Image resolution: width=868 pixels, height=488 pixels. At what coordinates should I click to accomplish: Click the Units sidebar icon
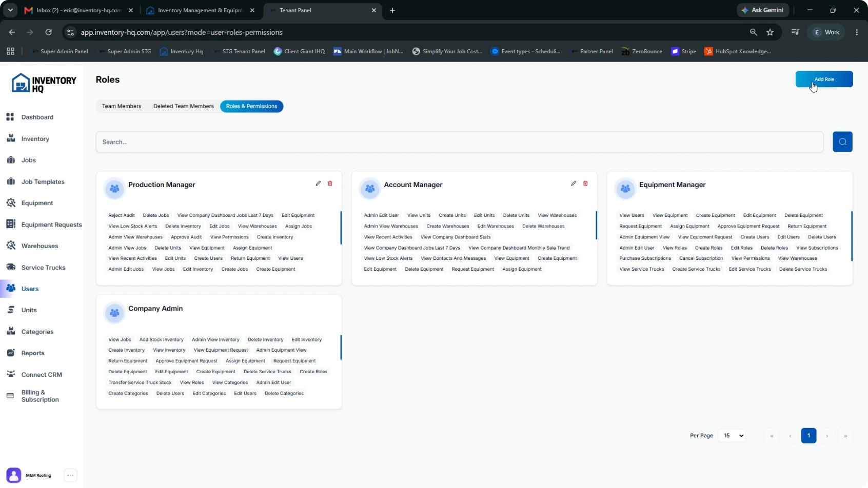[x=10, y=310]
